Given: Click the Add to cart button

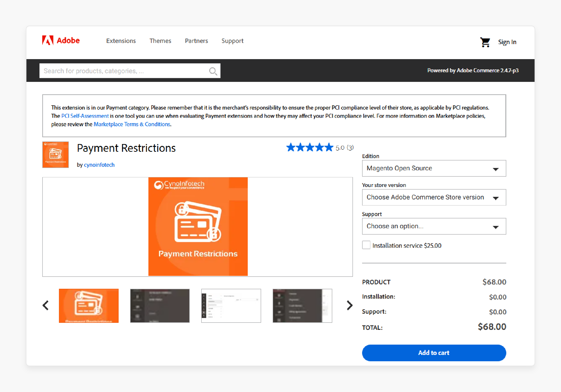Looking at the screenshot, I should point(434,353).
